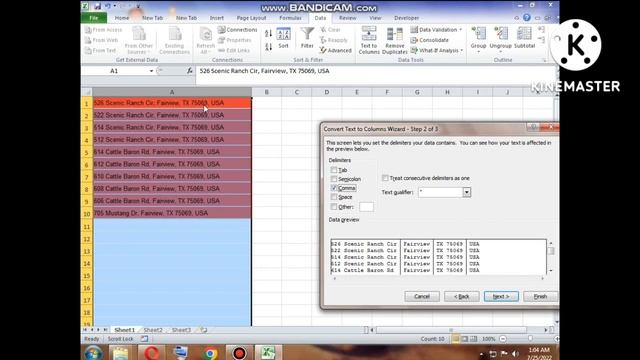640x360 pixels.
Task: Adjust the zoom slider in status bar
Action: (x=530, y=339)
